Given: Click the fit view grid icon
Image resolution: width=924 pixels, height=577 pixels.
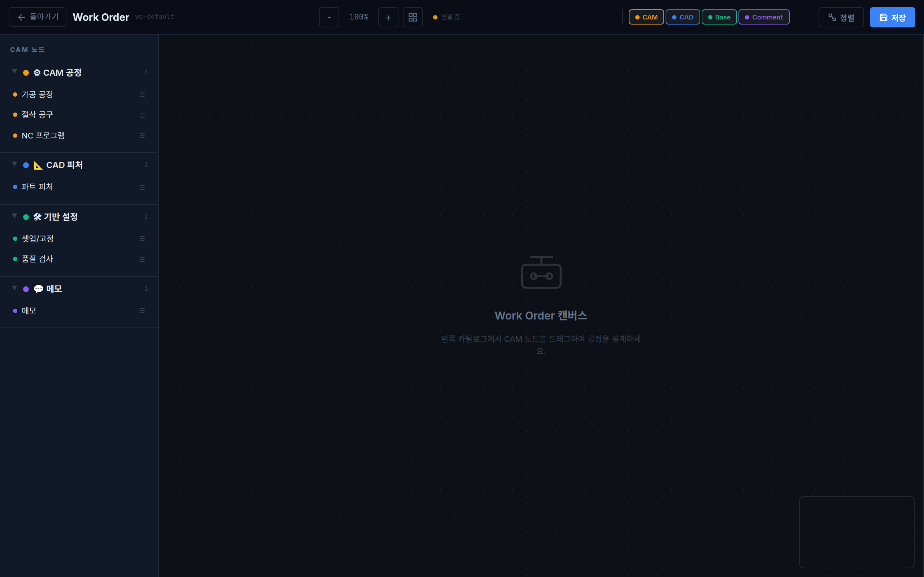Looking at the screenshot, I should [413, 17].
